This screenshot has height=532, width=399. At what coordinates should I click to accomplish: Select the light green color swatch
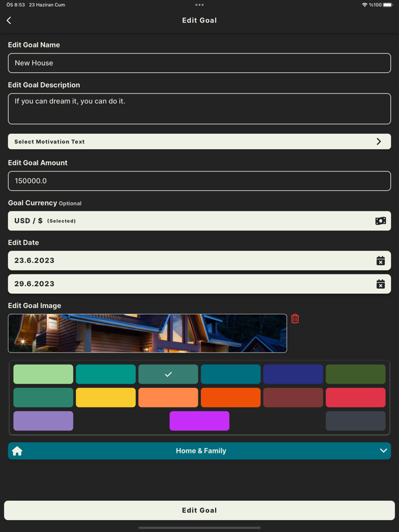[43, 374]
